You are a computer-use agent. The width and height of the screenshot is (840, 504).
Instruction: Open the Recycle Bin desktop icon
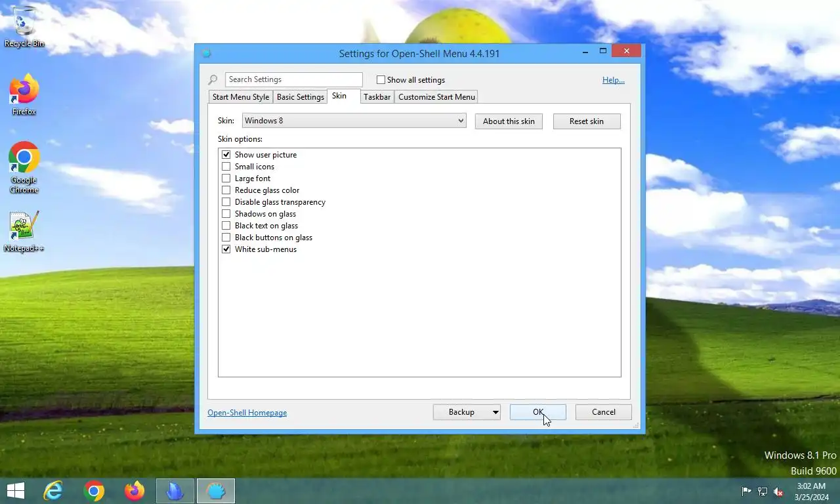[x=24, y=26]
